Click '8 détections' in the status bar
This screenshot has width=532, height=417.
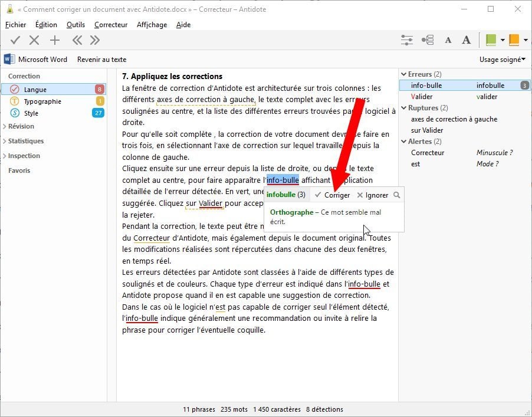pos(324,409)
